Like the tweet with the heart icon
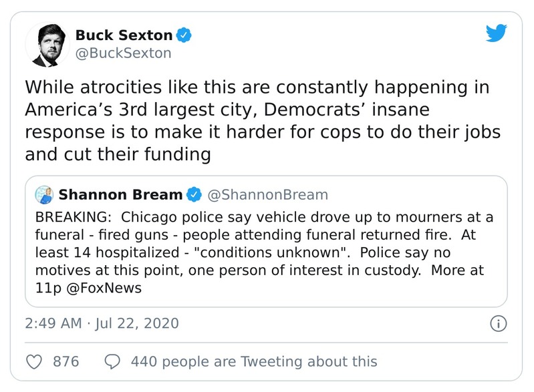Viewport: 534px width, 392px height. click(x=34, y=362)
